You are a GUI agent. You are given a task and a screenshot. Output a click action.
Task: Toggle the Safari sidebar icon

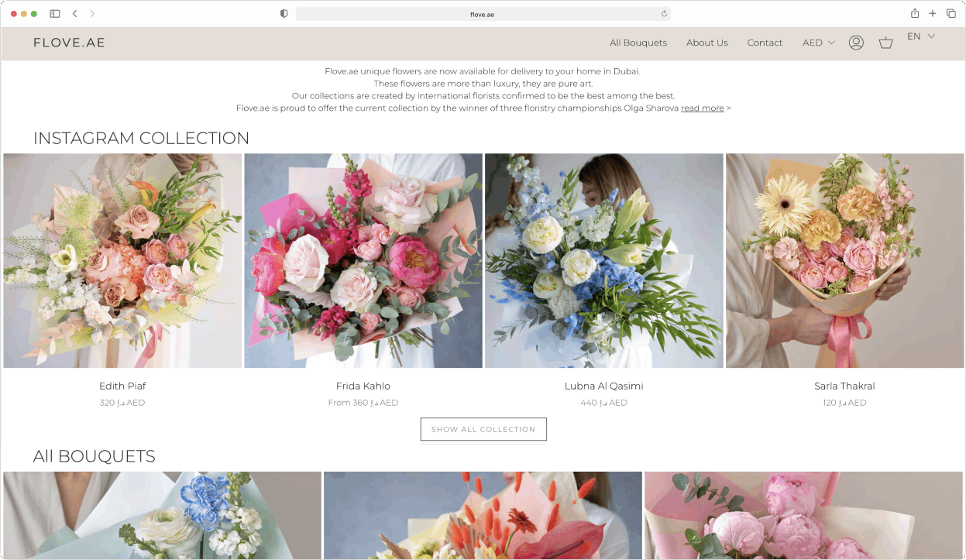click(x=55, y=13)
